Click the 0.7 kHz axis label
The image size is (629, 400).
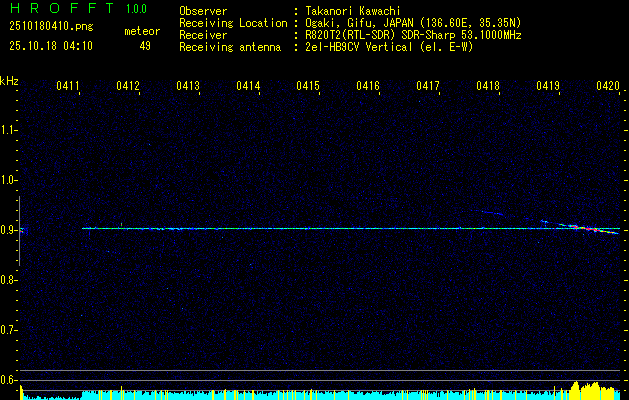8,330
